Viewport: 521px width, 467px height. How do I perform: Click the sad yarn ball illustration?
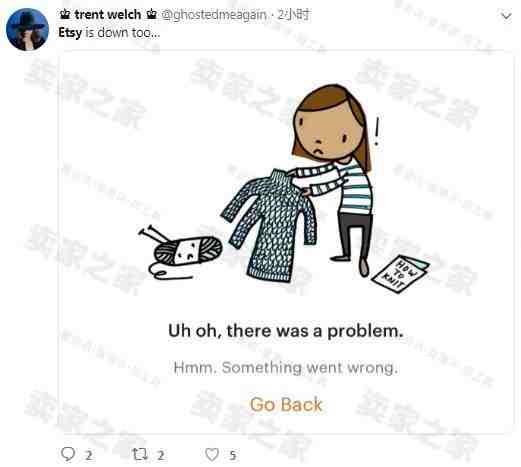[x=180, y=252]
